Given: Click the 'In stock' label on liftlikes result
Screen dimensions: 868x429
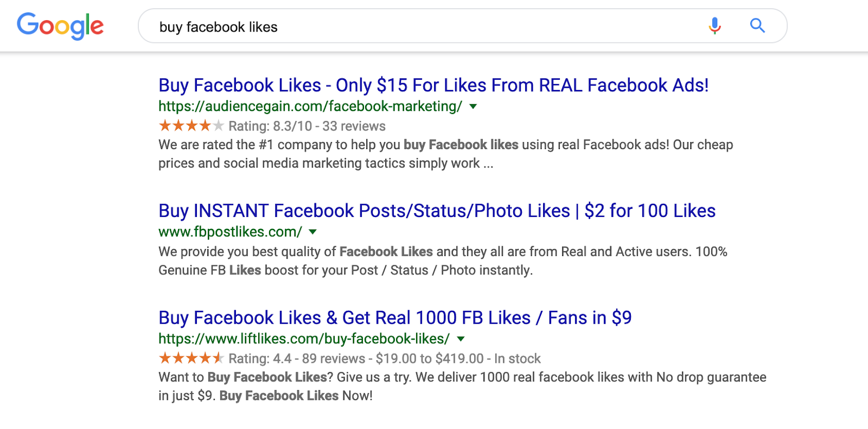Looking at the screenshot, I should click(516, 358).
